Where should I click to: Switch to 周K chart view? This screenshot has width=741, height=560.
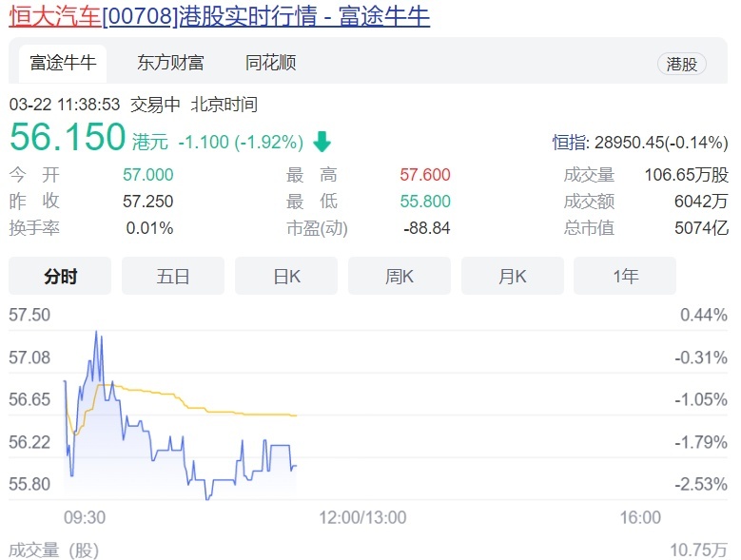click(400, 276)
